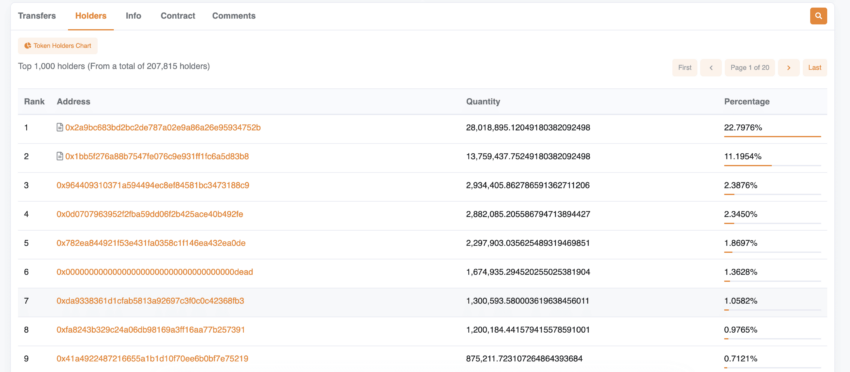This screenshot has width=850, height=372.
Task: Click quantity 1,674,935.294520255025381904
Action: (x=528, y=272)
